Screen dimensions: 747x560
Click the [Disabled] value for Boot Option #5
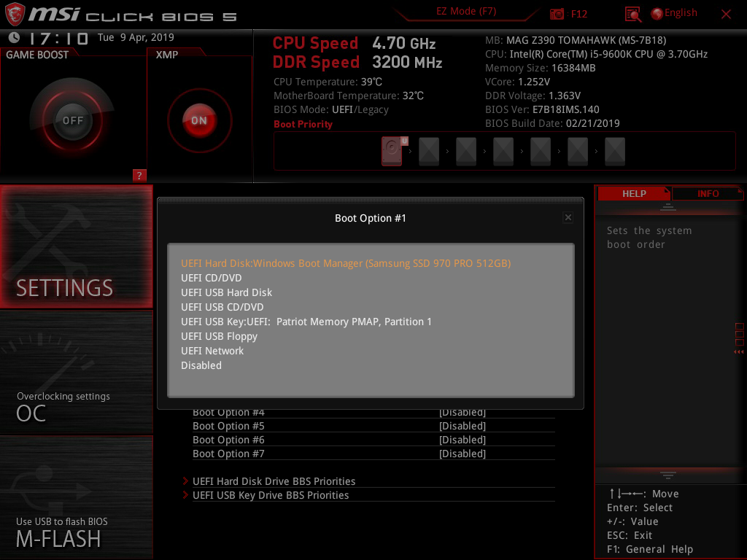(462, 426)
